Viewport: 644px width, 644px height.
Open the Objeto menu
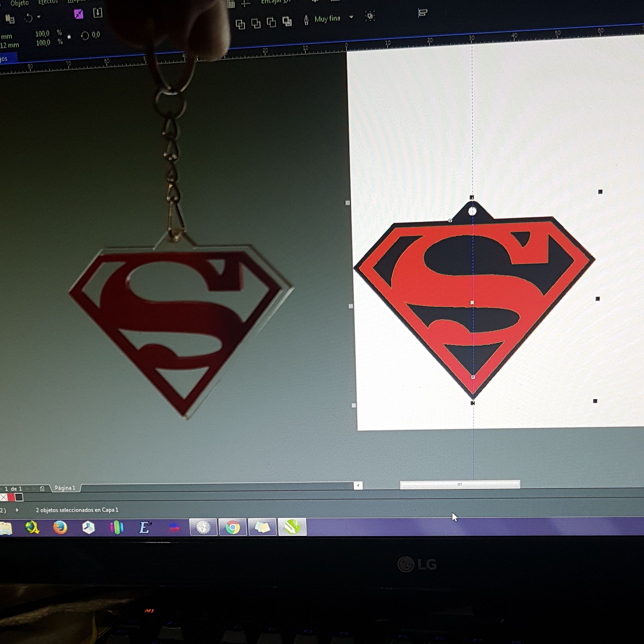(x=19, y=3)
